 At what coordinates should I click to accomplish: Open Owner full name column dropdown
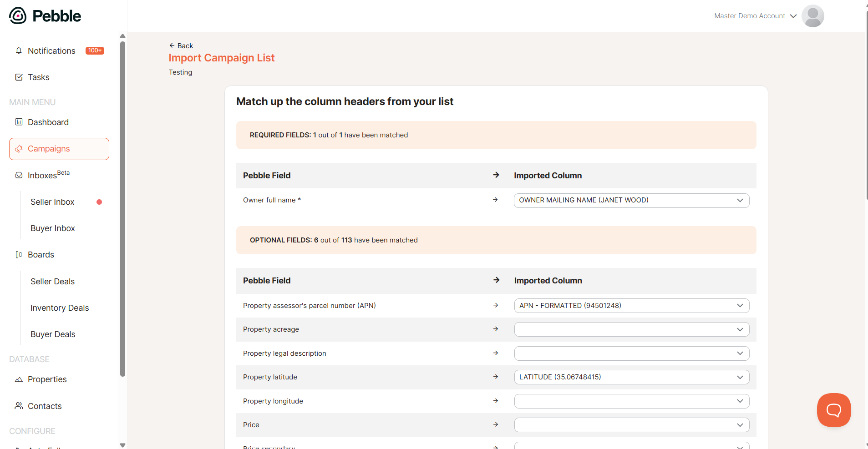tap(631, 200)
